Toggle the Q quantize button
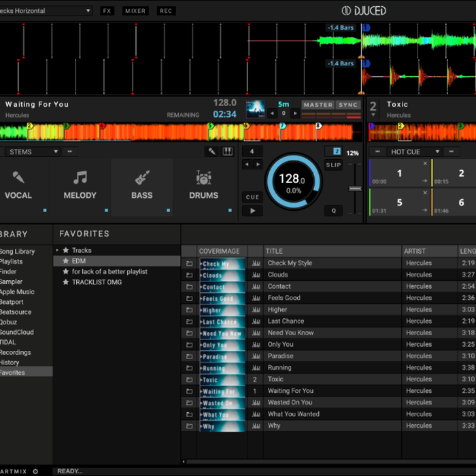Viewport: 476px width, 476px height. 333,210
